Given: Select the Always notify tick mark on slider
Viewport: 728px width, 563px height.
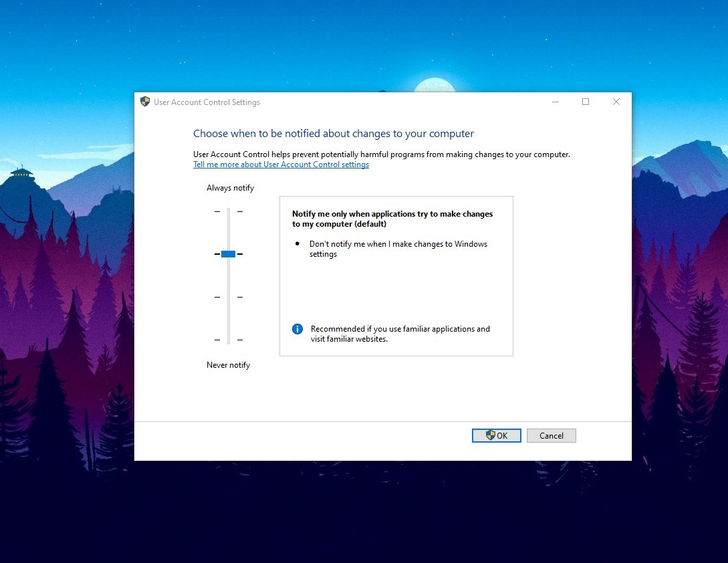Looking at the screenshot, I should [x=217, y=211].
